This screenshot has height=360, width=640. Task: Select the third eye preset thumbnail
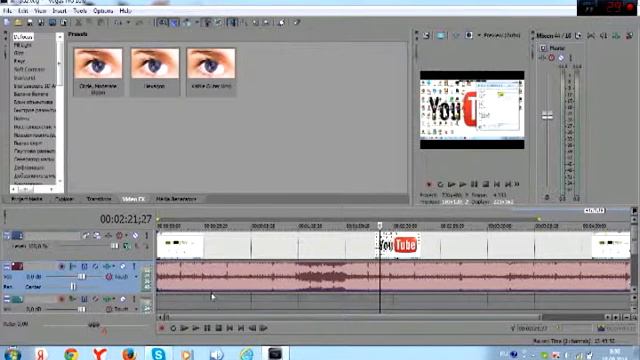(x=211, y=64)
